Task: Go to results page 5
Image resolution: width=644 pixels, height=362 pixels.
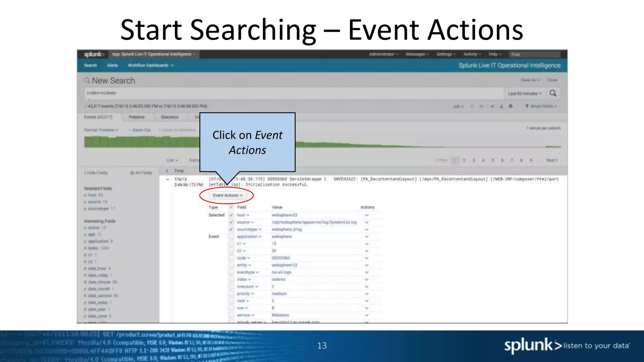Action: click(x=493, y=160)
